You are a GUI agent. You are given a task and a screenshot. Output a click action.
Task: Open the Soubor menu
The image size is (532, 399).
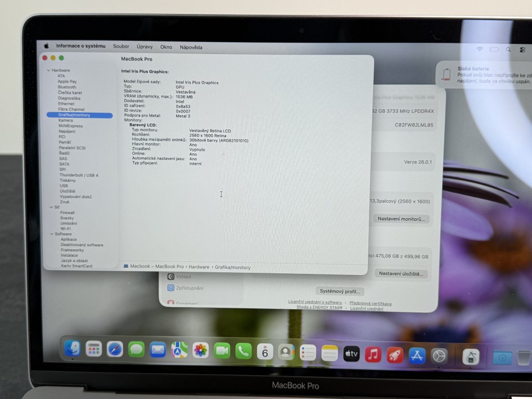(121, 46)
